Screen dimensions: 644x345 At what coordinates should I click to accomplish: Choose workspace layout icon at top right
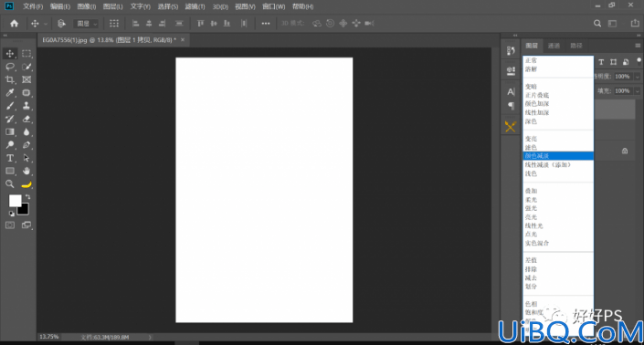coord(612,24)
